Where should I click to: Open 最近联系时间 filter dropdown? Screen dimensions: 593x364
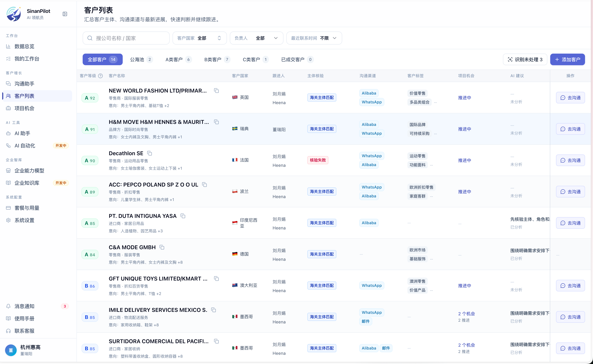click(314, 38)
